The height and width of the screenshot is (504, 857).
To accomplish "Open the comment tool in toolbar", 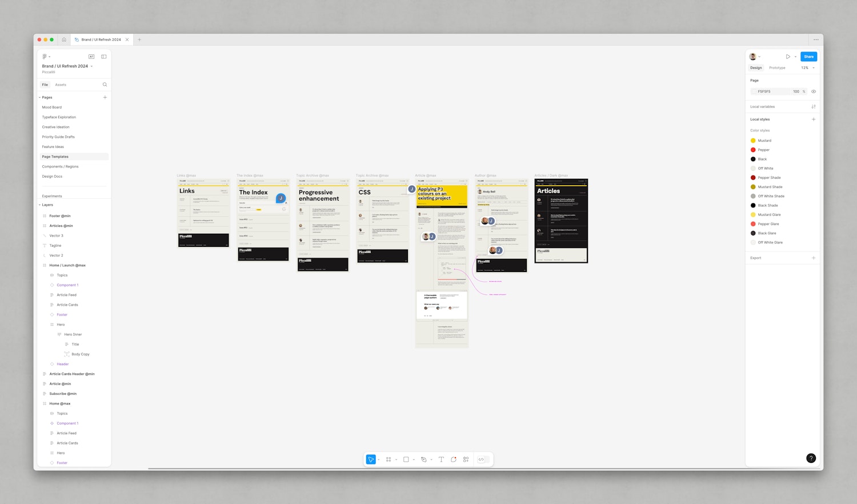I will (454, 459).
